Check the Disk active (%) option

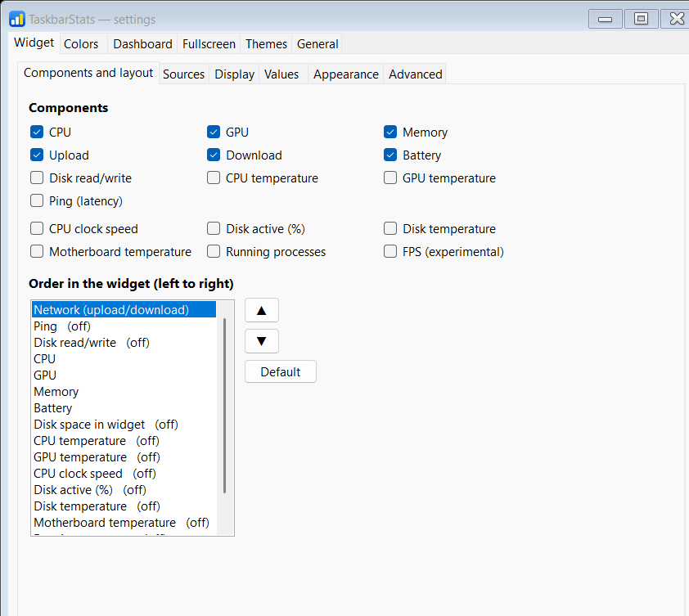coord(214,228)
